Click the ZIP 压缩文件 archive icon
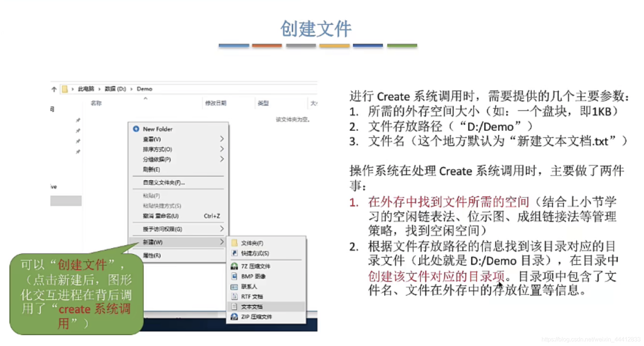The height and width of the screenshot is (346, 644). [234, 316]
